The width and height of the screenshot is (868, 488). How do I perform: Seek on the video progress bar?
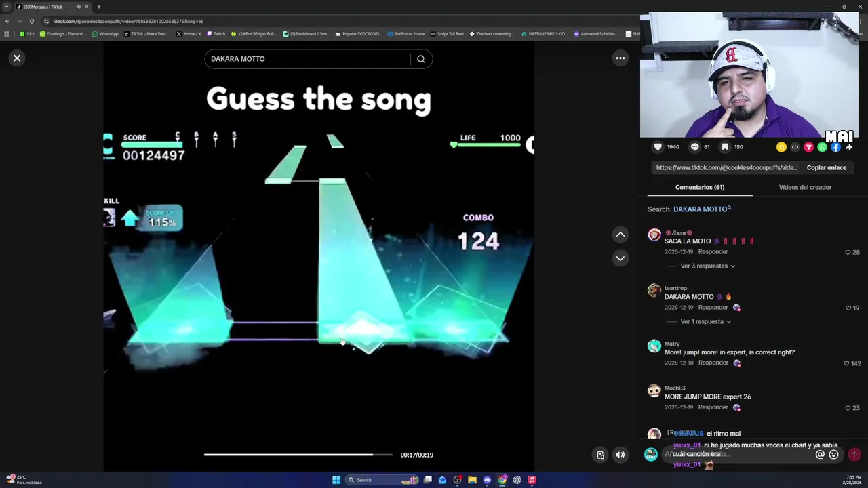point(298,455)
